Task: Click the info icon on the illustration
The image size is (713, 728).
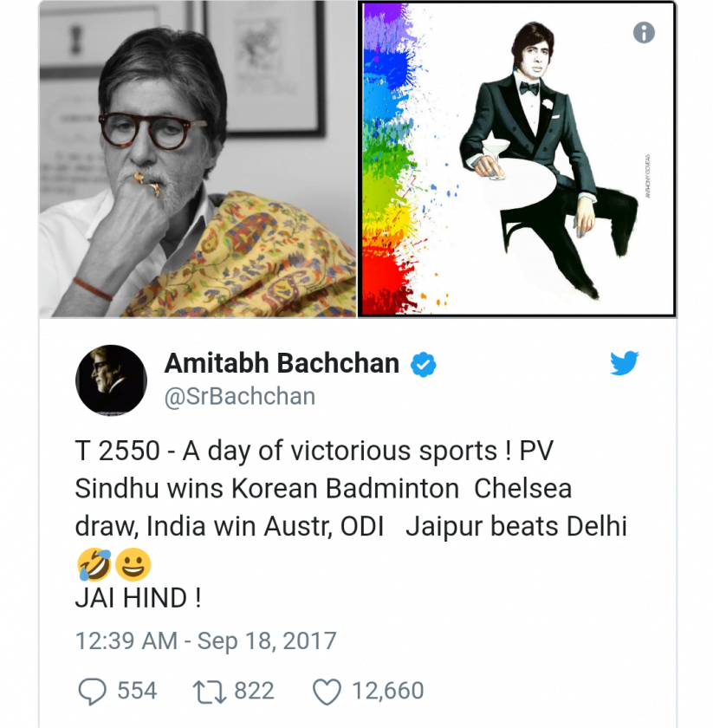Action: (x=643, y=33)
